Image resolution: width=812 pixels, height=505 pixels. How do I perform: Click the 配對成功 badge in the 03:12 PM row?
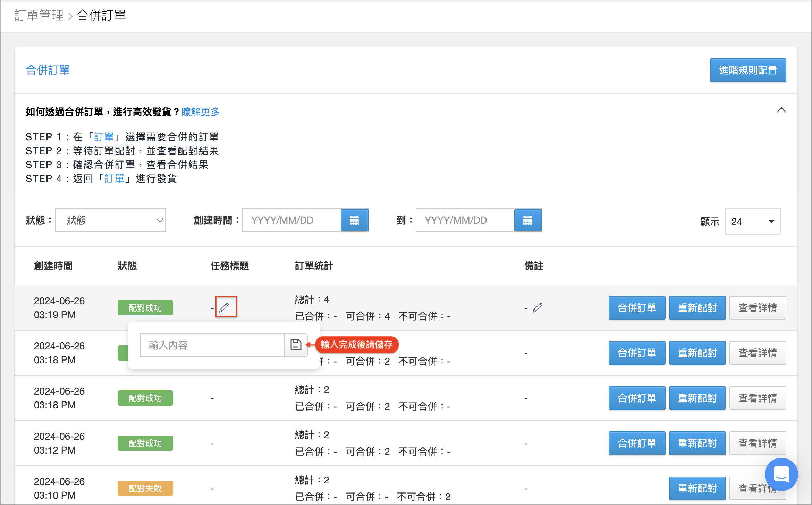tap(145, 443)
